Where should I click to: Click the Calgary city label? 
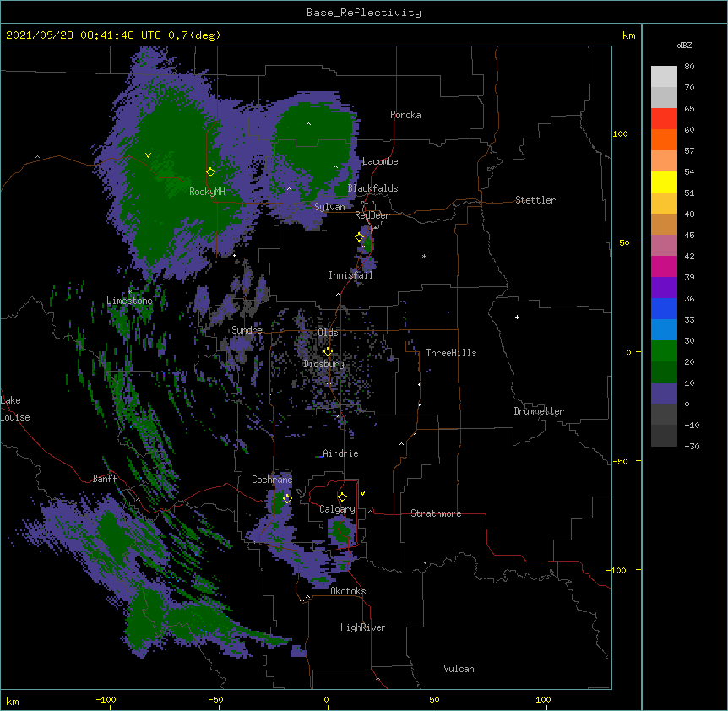[337, 509]
